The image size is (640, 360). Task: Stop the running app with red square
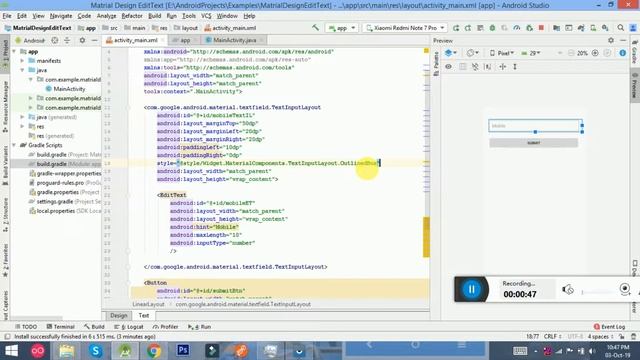pos(541,28)
